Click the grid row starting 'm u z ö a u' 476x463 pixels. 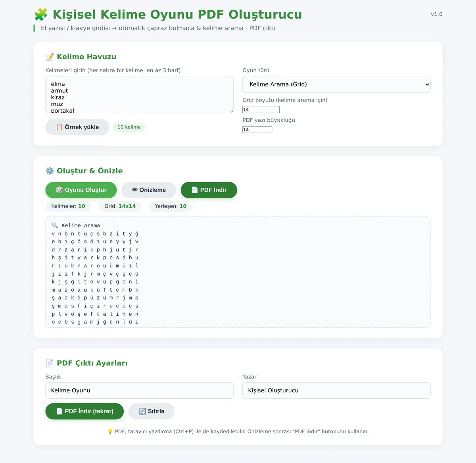95,290
